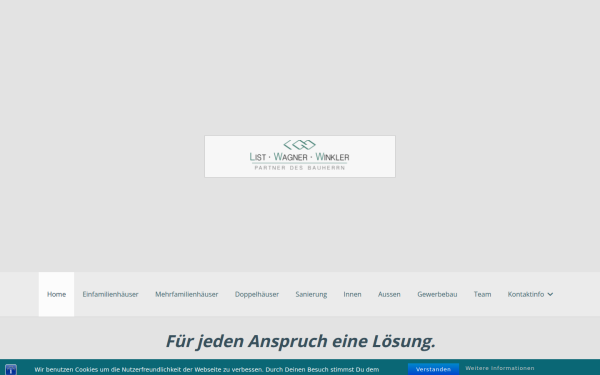Open the Home navigation tab
The image size is (600, 375).
pos(56,294)
